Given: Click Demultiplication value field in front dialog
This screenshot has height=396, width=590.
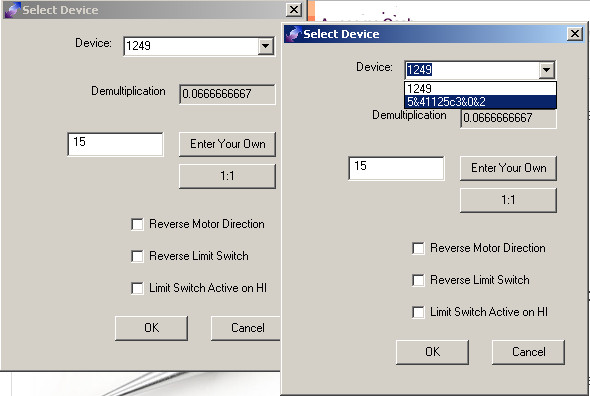Looking at the screenshot, I should coord(508,118).
